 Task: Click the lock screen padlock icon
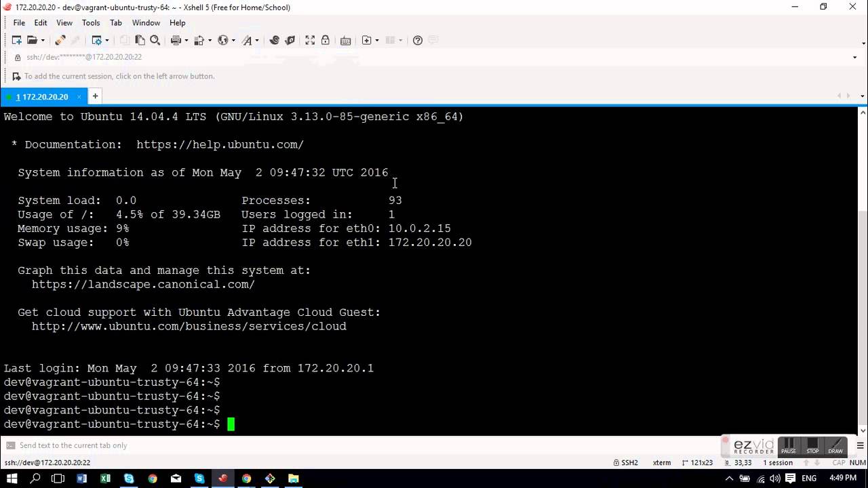coord(325,41)
